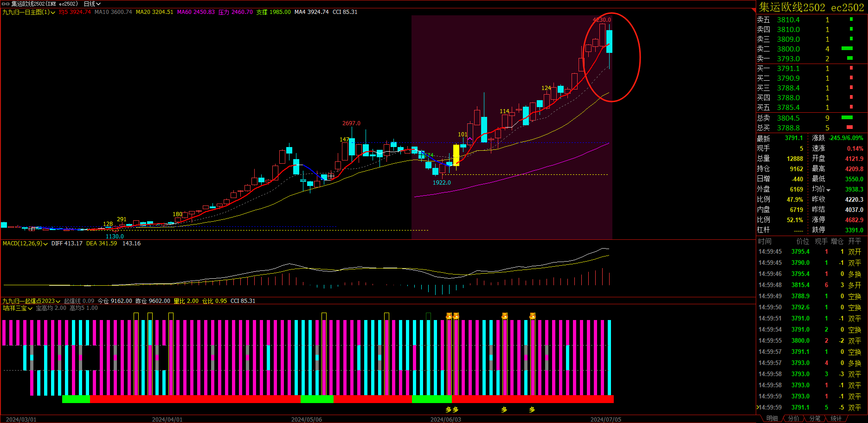868x423 pixels.
Task: Switch to the 统计 tab
Action: 836,418
